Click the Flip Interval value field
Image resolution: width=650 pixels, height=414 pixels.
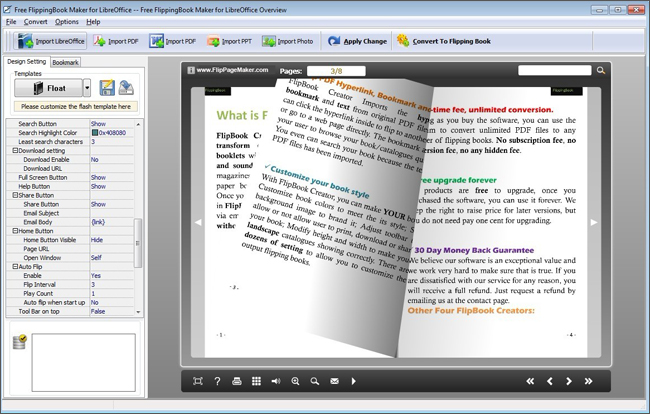pos(112,285)
